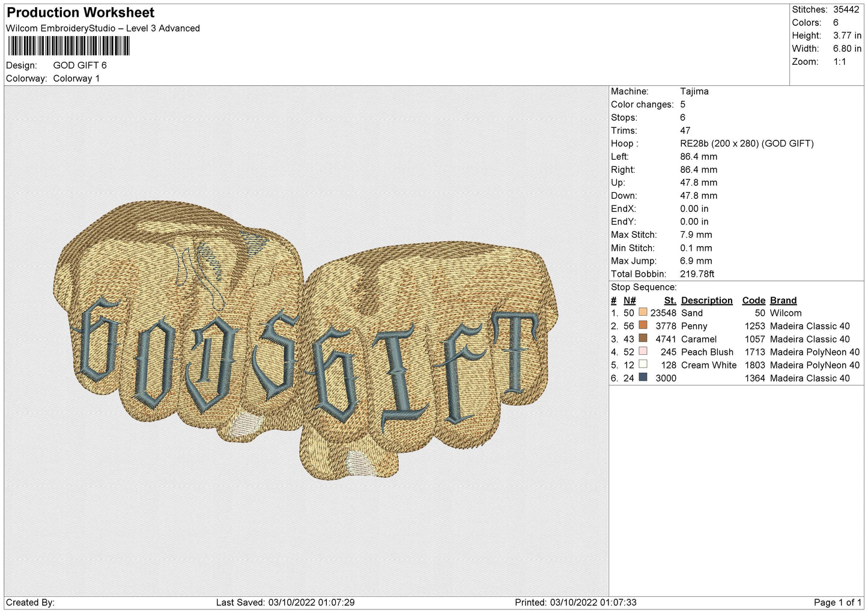Click the Sand color swatch
Screen dimensions: 868x613
[643, 313]
